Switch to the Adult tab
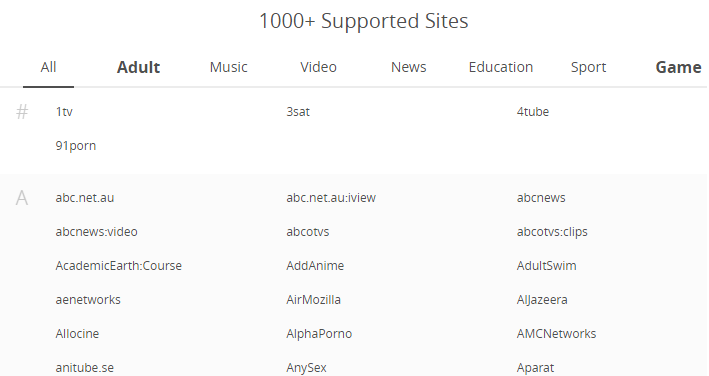Screen dimensions: 709x376 (x=138, y=67)
